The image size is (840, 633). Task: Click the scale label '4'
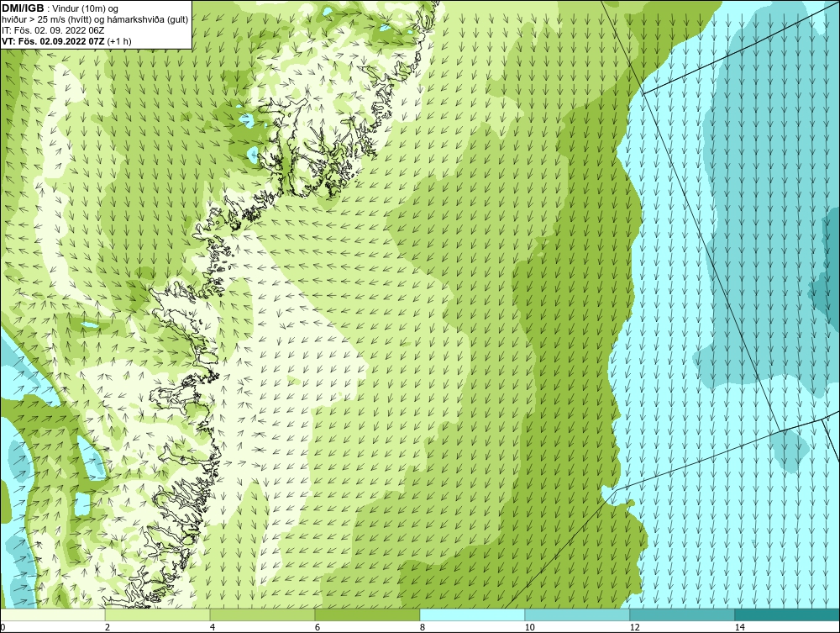[x=213, y=628]
